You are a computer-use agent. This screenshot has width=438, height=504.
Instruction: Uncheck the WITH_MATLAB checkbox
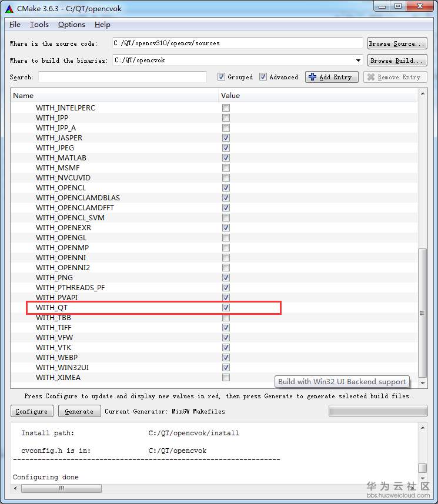[226, 158]
